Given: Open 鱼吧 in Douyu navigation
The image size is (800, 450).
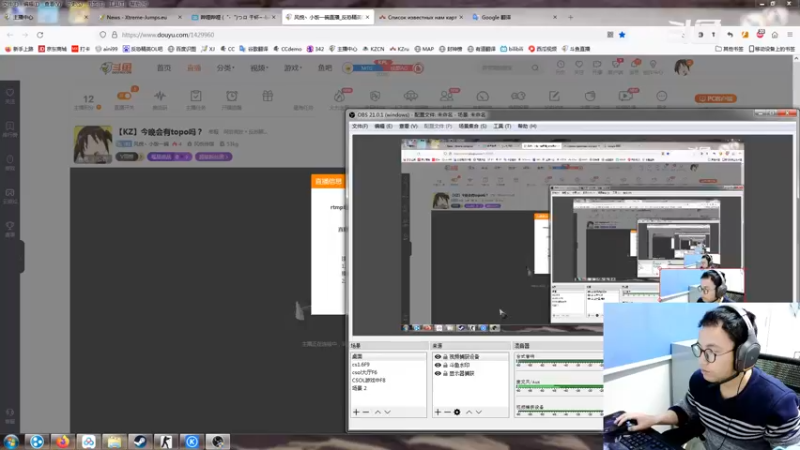Looking at the screenshot, I should [325, 68].
